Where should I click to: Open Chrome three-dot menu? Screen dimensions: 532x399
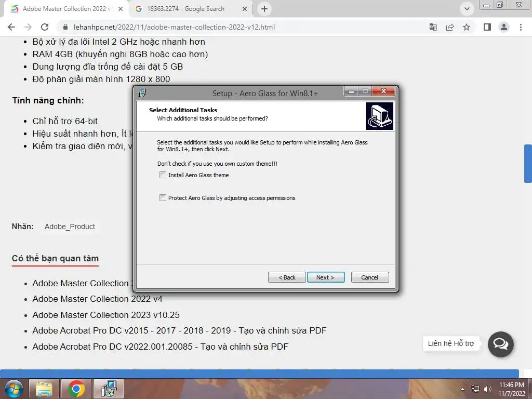pos(521,27)
